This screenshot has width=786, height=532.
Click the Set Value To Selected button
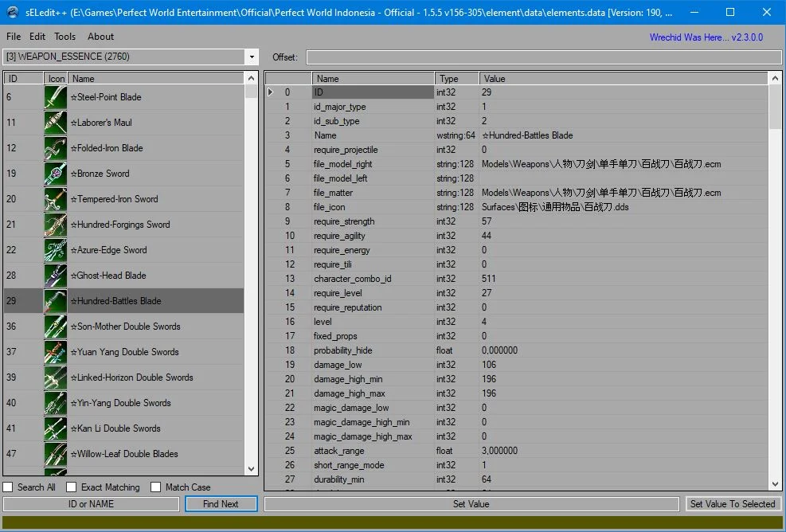pos(733,504)
